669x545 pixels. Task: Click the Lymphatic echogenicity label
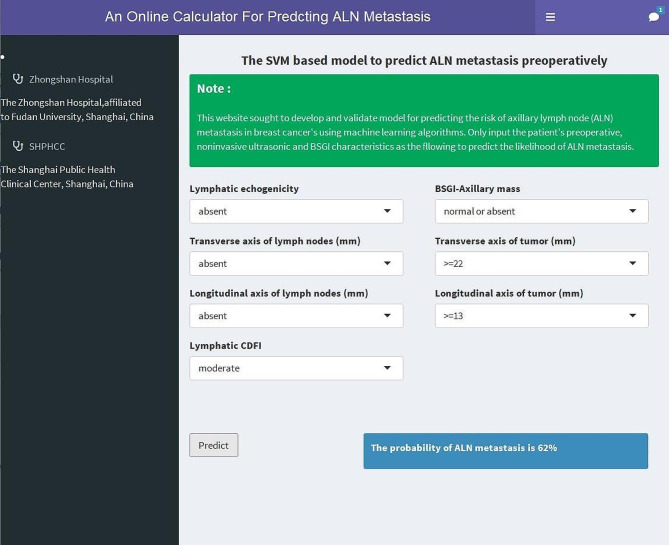tap(244, 189)
